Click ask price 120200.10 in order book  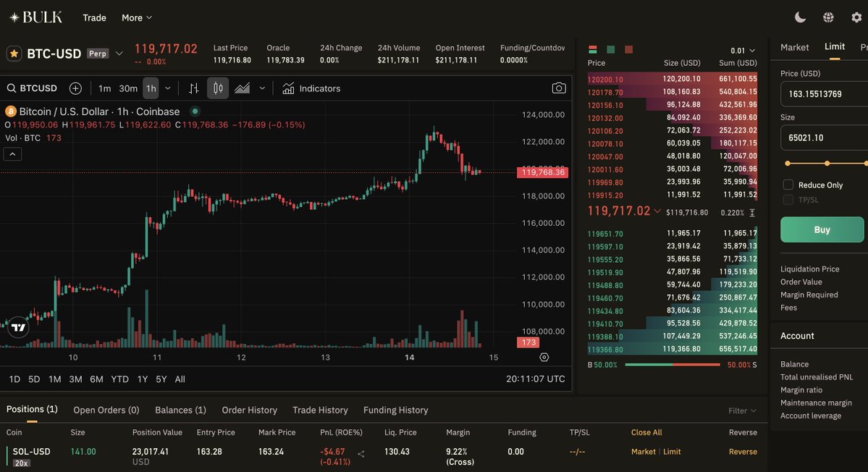click(x=605, y=80)
